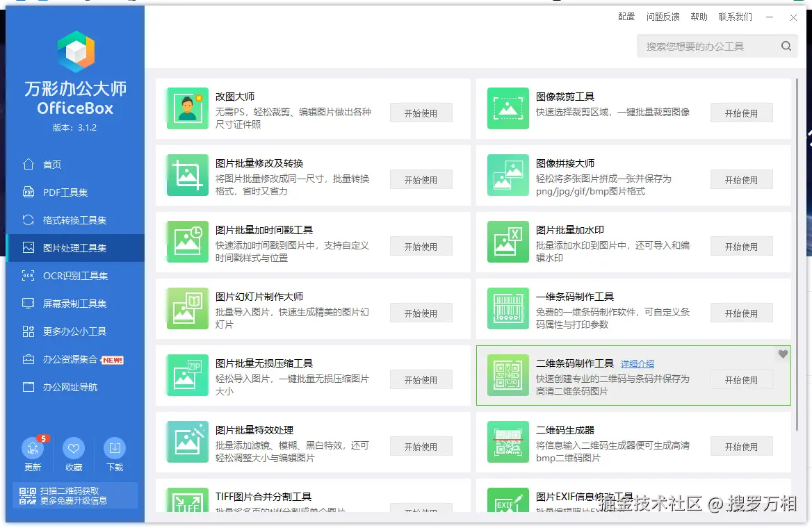
Task: Open the 图片批量加时间戳工具 icon
Action: (x=188, y=242)
